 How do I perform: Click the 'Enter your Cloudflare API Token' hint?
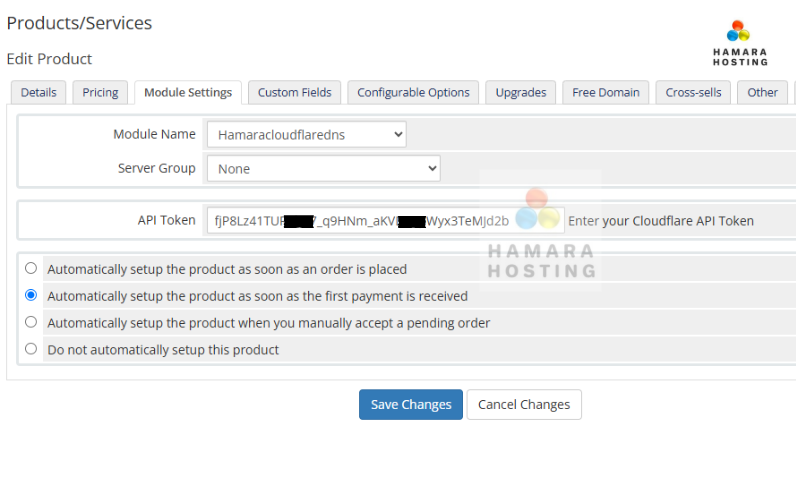tap(661, 221)
